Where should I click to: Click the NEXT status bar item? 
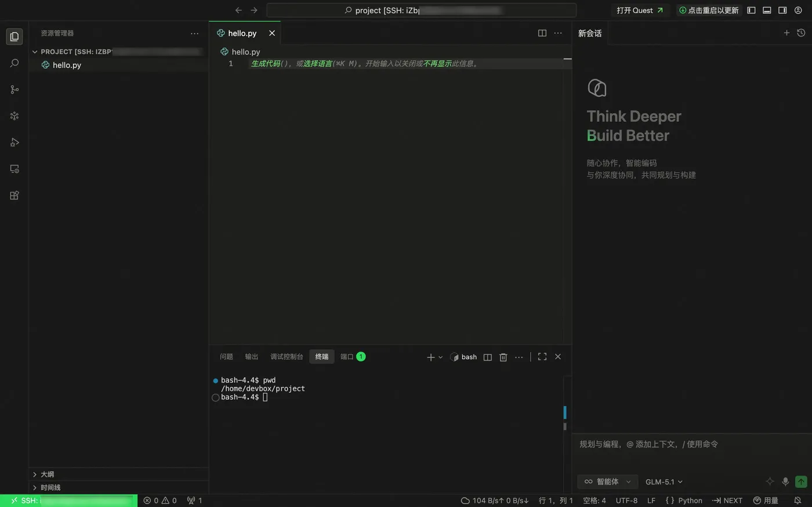tap(727, 501)
